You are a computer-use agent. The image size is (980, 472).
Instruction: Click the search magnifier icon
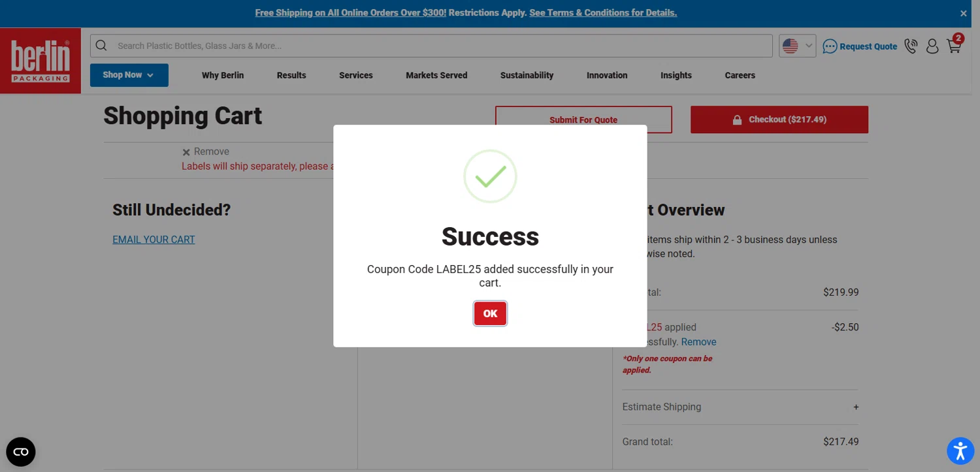click(x=101, y=46)
